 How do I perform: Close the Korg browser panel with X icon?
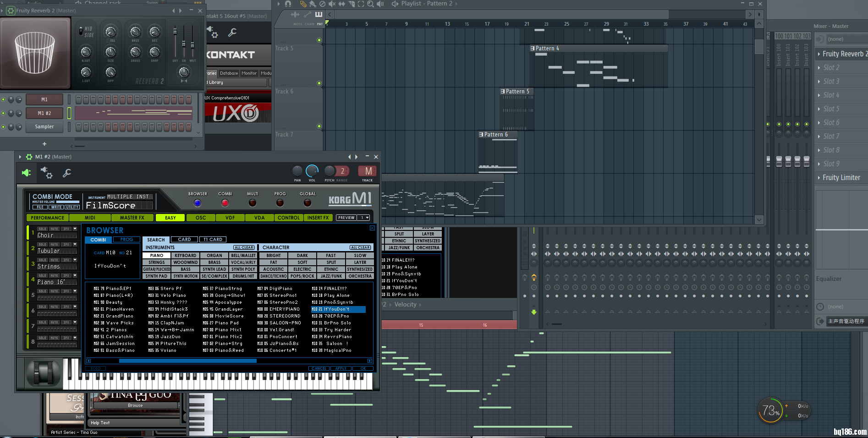click(x=372, y=228)
